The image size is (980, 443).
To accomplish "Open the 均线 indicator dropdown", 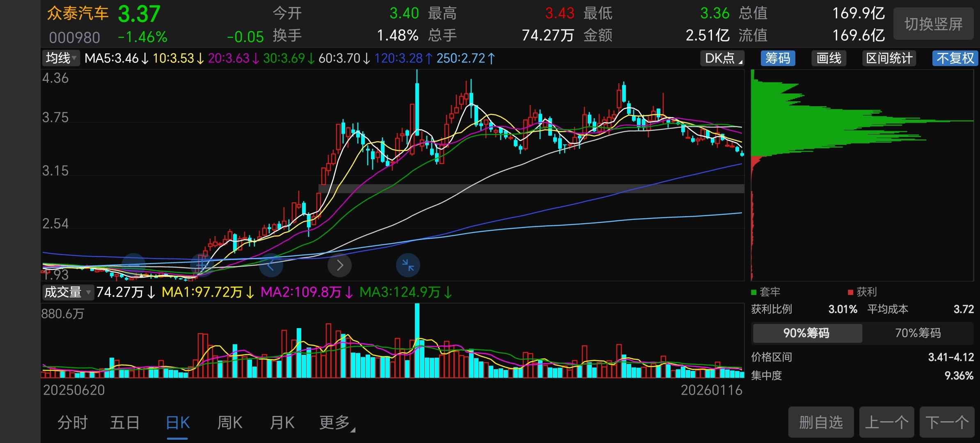I will (61, 58).
